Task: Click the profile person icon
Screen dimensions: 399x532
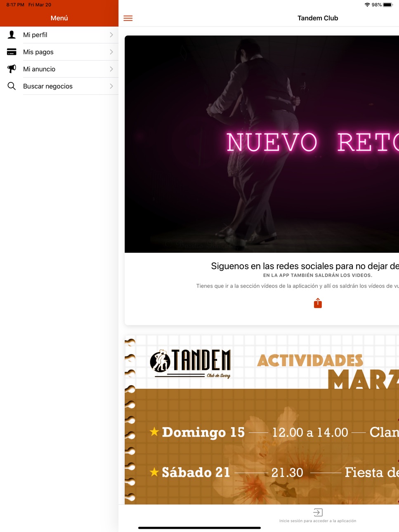Action: (12, 35)
